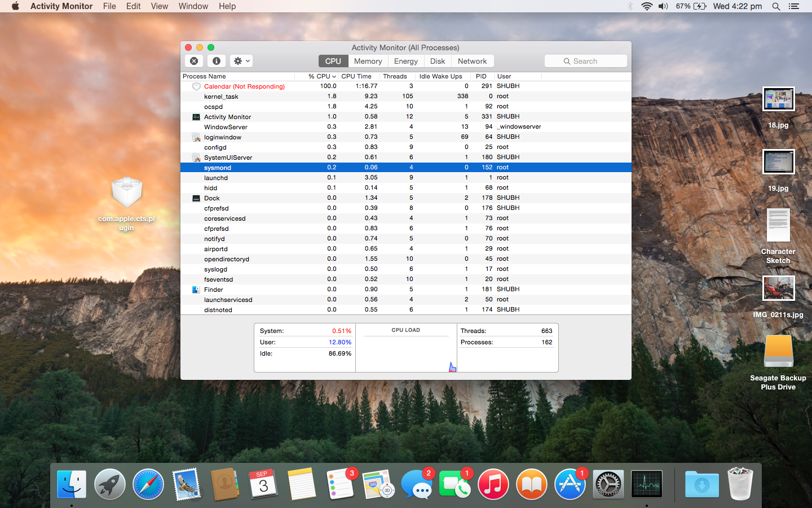Open the File menu

point(109,6)
